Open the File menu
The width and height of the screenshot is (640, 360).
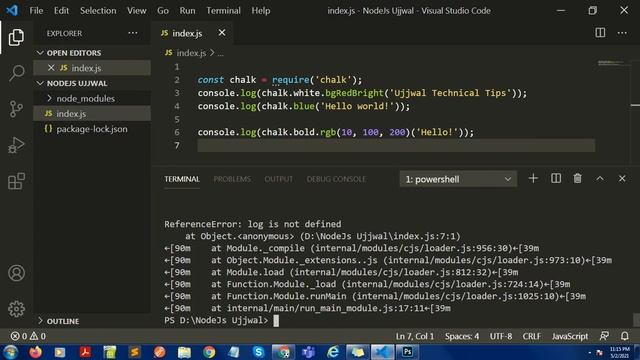[x=36, y=11]
